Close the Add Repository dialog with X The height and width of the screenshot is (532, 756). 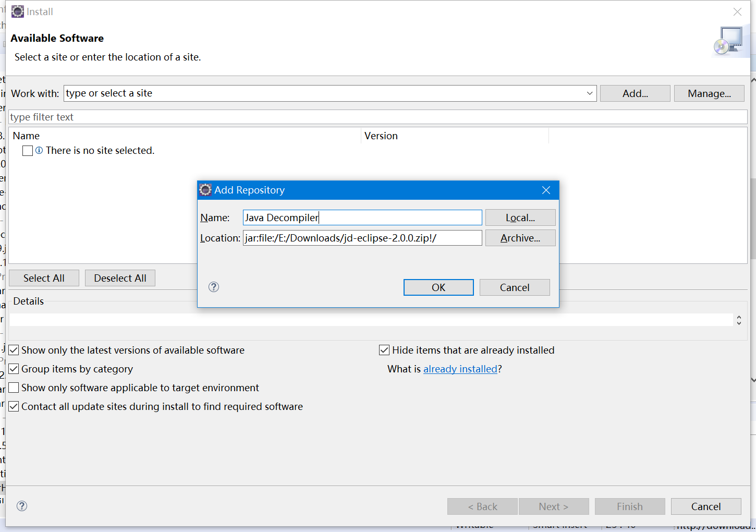(546, 190)
